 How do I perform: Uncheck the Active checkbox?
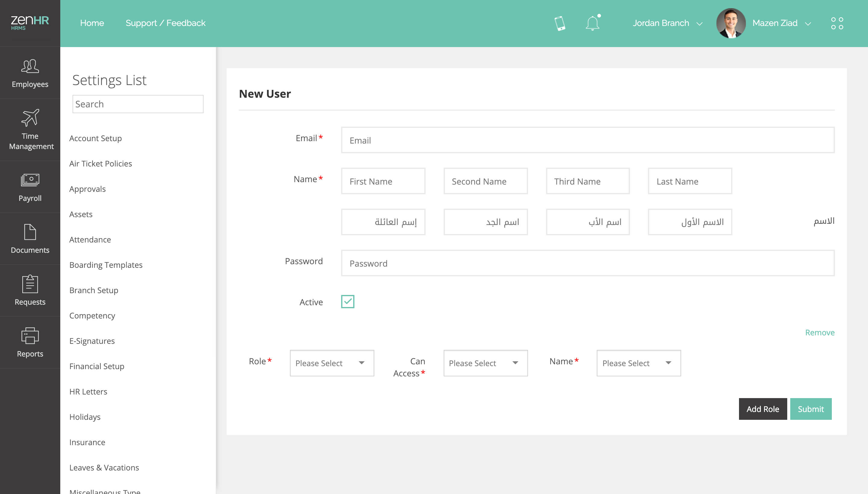[348, 302]
